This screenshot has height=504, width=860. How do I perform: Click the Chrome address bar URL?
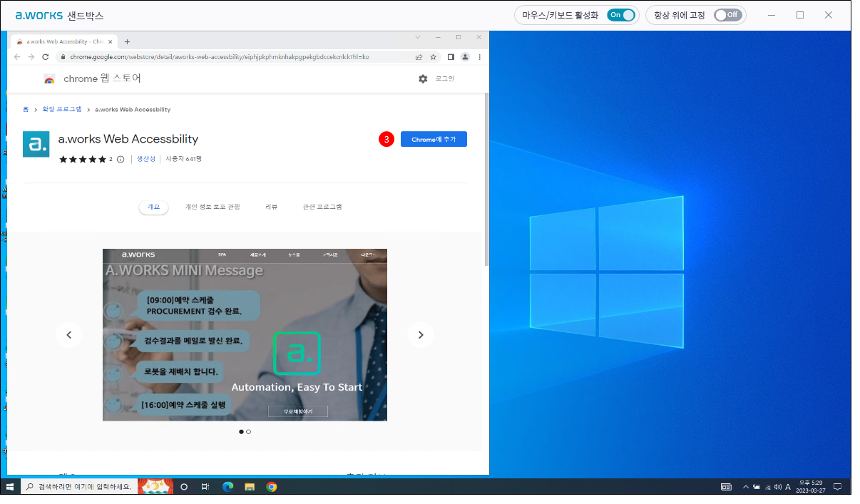click(220, 56)
